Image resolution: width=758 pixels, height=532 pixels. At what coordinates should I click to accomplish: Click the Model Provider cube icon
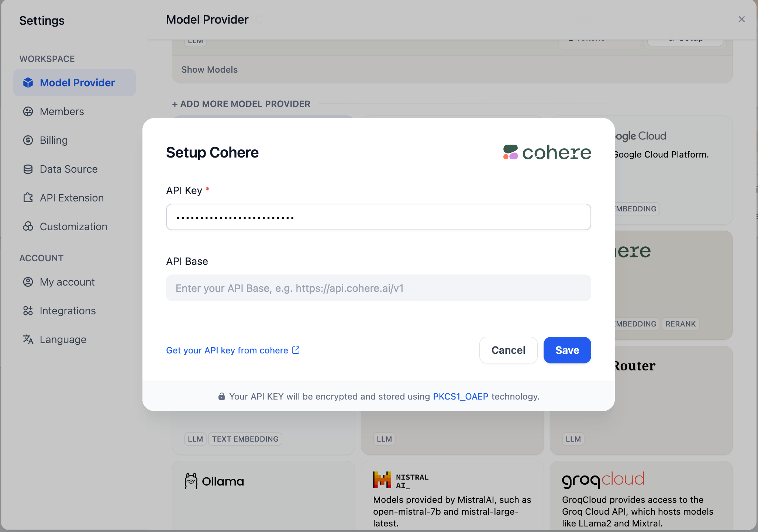(x=28, y=83)
